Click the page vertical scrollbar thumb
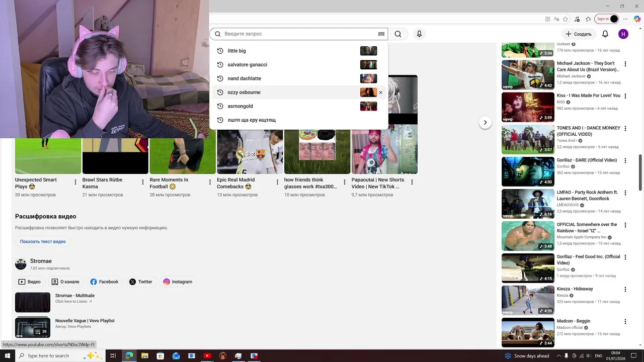Viewport: 644px width, 362px height. click(640, 172)
